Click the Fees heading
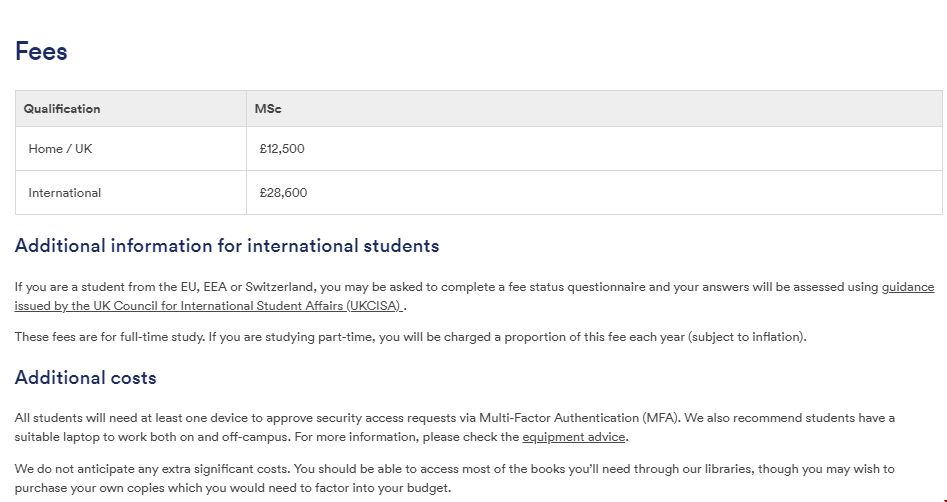This screenshot has width=947, height=502. click(x=41, y=52)
